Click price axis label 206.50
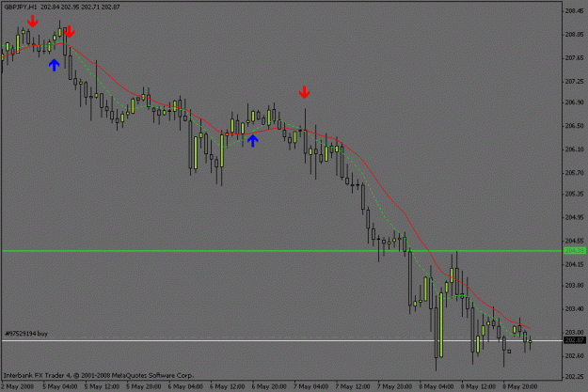This screenshot has width=588, height=392. click(575, 126)
